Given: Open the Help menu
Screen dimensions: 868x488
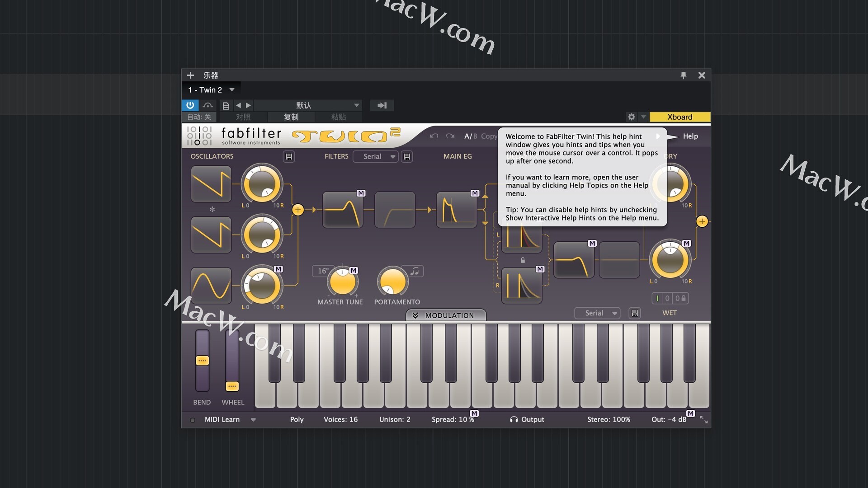Looking at the screenshot, I should [690, 136].
